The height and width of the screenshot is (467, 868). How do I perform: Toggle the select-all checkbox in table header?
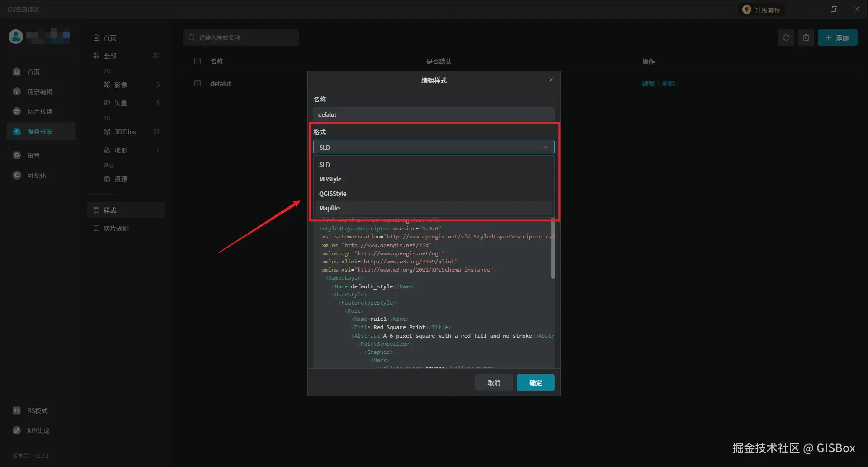click(x=198, y=61)
